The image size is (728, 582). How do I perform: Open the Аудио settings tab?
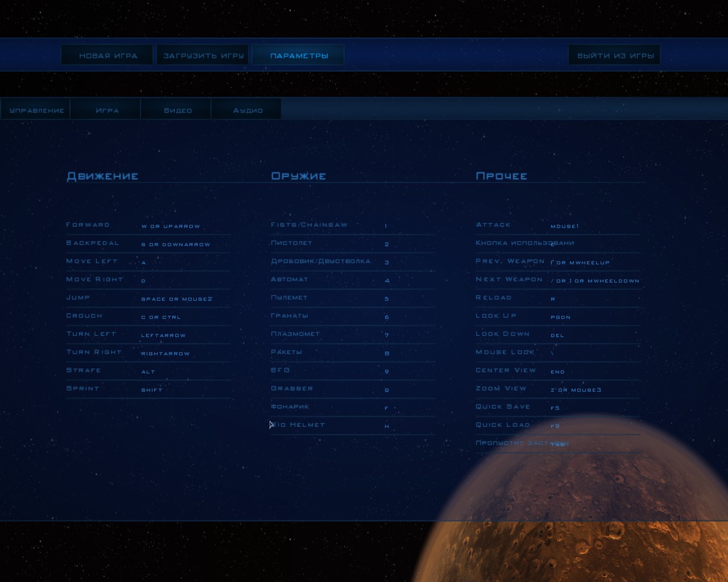click(247, 110)
